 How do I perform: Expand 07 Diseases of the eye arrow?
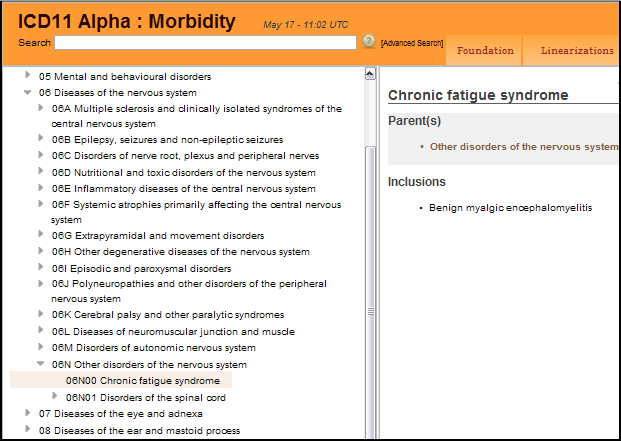coord(27,412)
